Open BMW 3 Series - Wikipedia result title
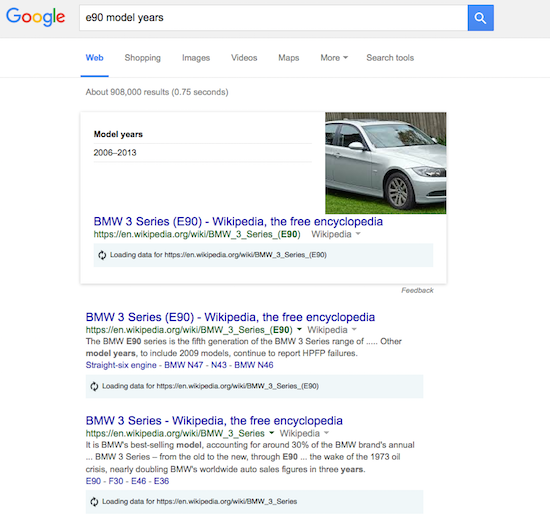550x523 pixels. tap(214, 421)
